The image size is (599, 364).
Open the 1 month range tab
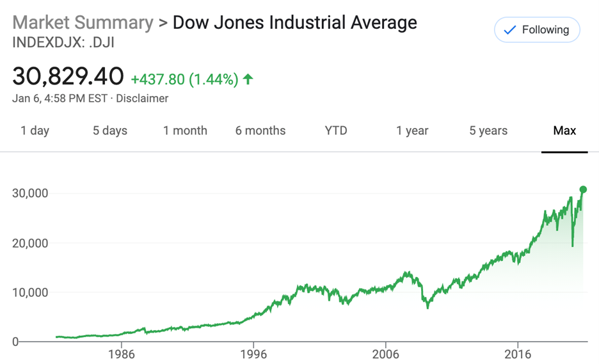point(185,131)
